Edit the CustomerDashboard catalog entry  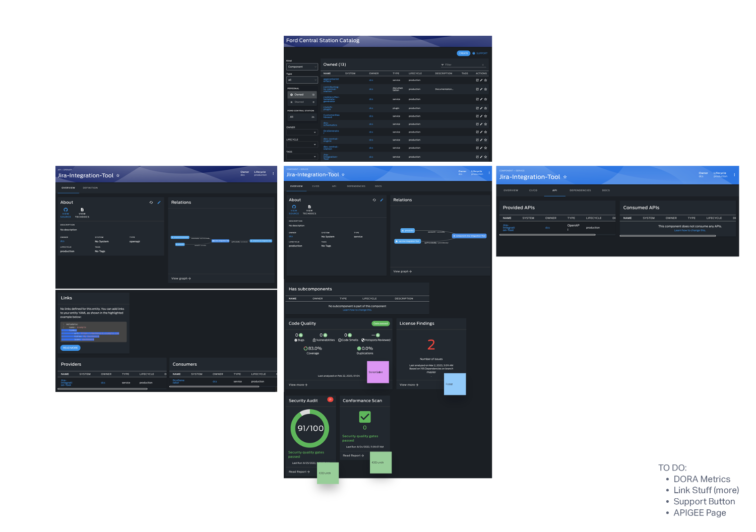click(481, 116)
